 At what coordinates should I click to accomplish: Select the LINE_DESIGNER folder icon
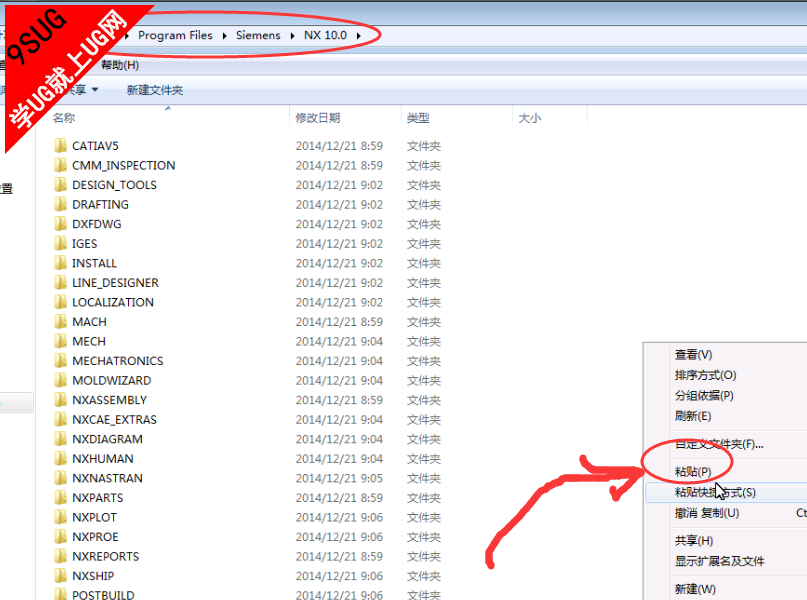click(x=60, y=283)
